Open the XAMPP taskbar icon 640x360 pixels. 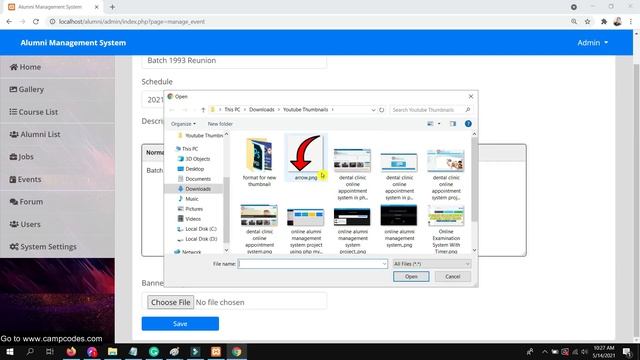point(216,351)
